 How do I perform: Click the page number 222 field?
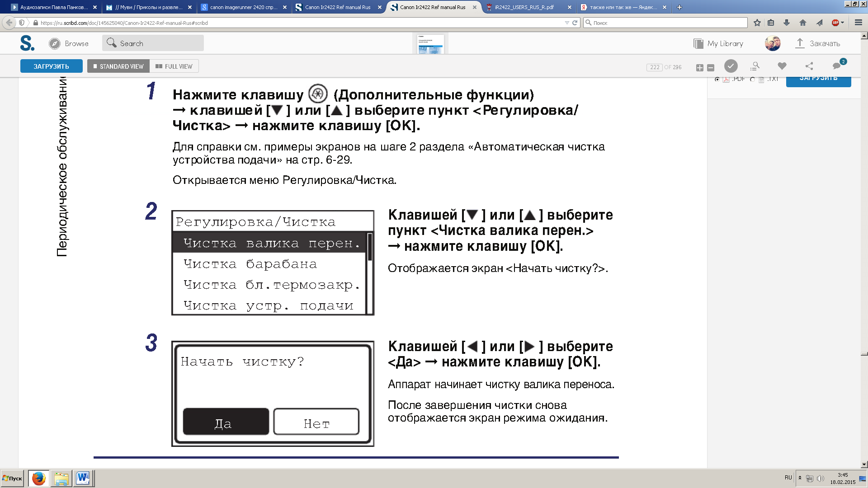click(655, 67)
